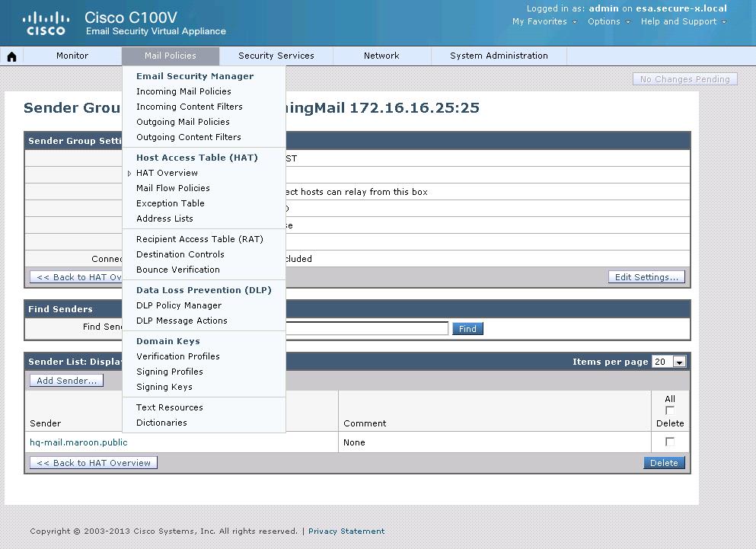Open Verification Profiles
Image resolution: width=756 pixels, height=549 pixels.
point(178,356)
